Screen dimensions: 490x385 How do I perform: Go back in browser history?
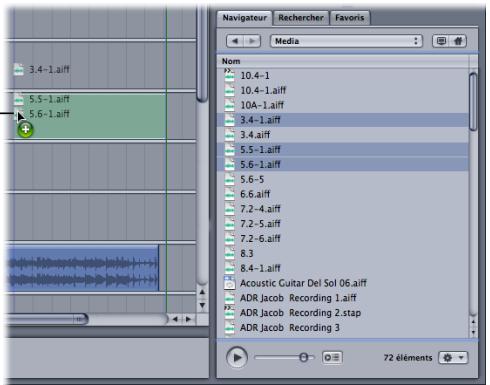coord(235,41)
